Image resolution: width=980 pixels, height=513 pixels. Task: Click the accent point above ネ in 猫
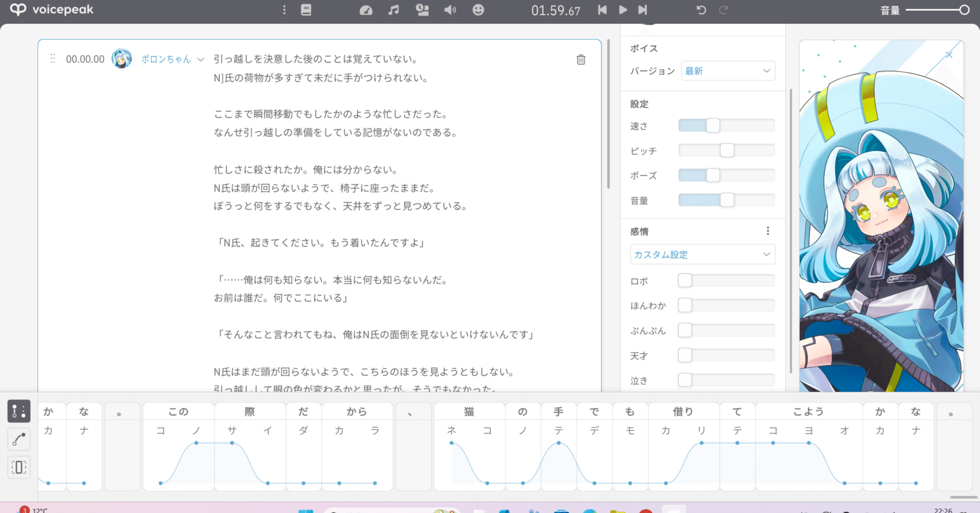click(452, 443)
